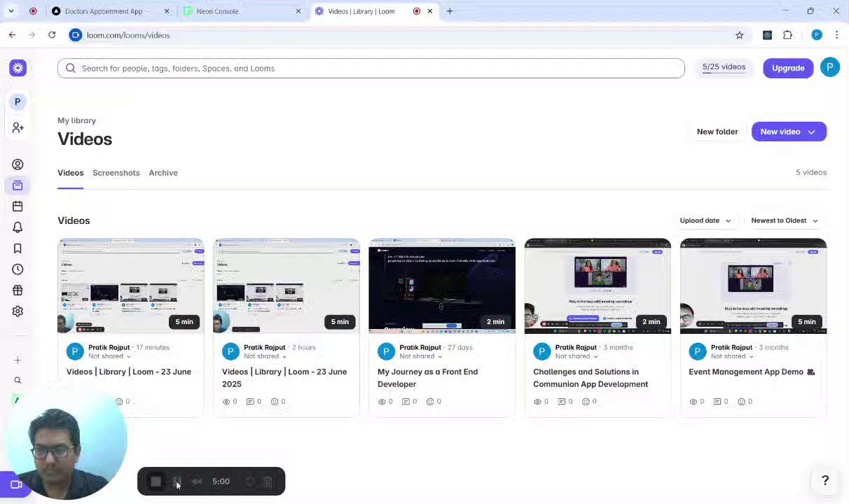This screenshot has width=849, height=504.
Task: Open the Library icon in sidebar
Action: tap(18, 185)
